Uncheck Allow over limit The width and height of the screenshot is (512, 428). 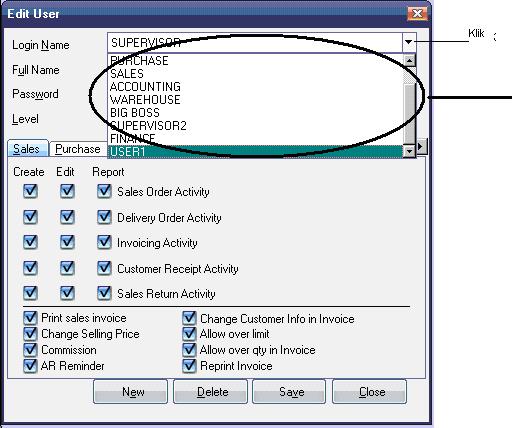pos(189,334)
